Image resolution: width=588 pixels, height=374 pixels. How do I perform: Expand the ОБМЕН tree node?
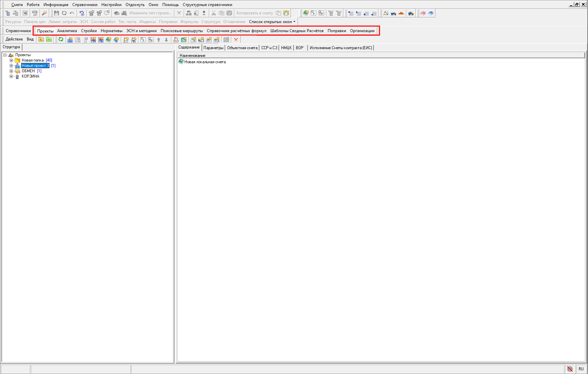(11, 71)
